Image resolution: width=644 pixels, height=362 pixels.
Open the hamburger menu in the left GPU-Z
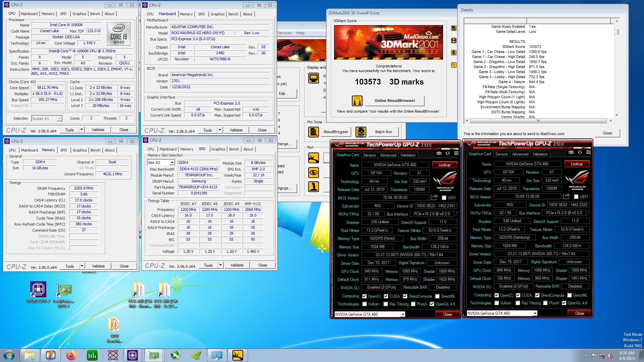pyautogui.click(x=456, y=153)
